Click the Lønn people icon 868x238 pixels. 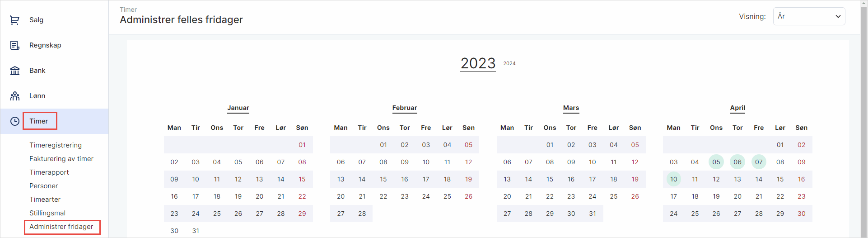pyautogui.click(x=15, y=96)
